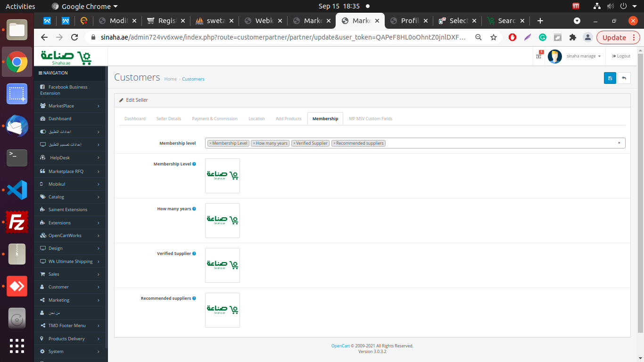Switch to the Add Products tab
The height and width of the screenshot is (362, 644).
coord(289,119)
